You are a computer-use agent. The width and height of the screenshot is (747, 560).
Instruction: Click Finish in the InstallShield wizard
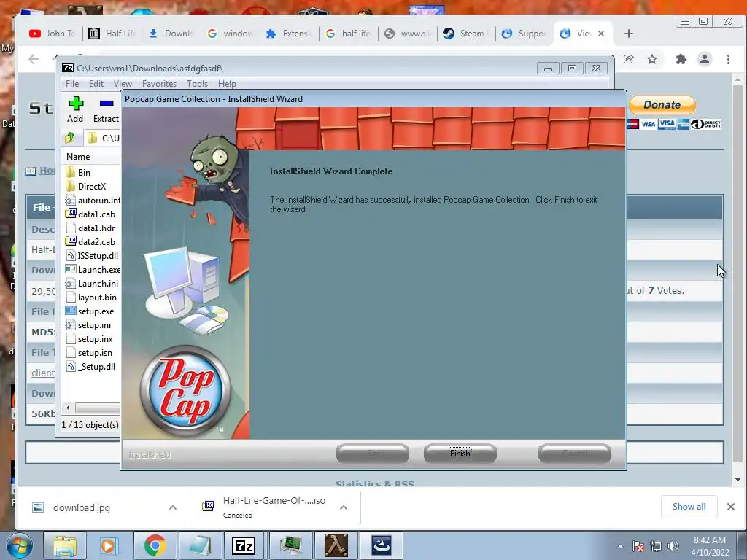pyautogui.click(x=460, y=453)
